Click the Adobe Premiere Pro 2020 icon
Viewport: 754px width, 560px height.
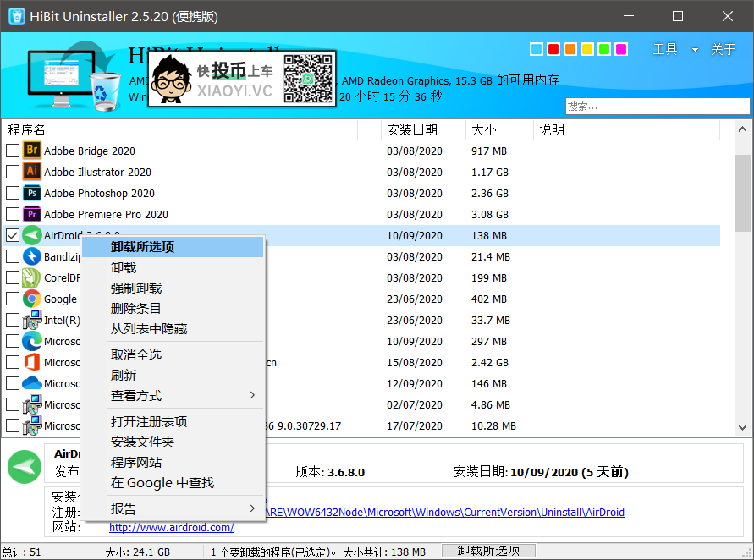point(32,214)
